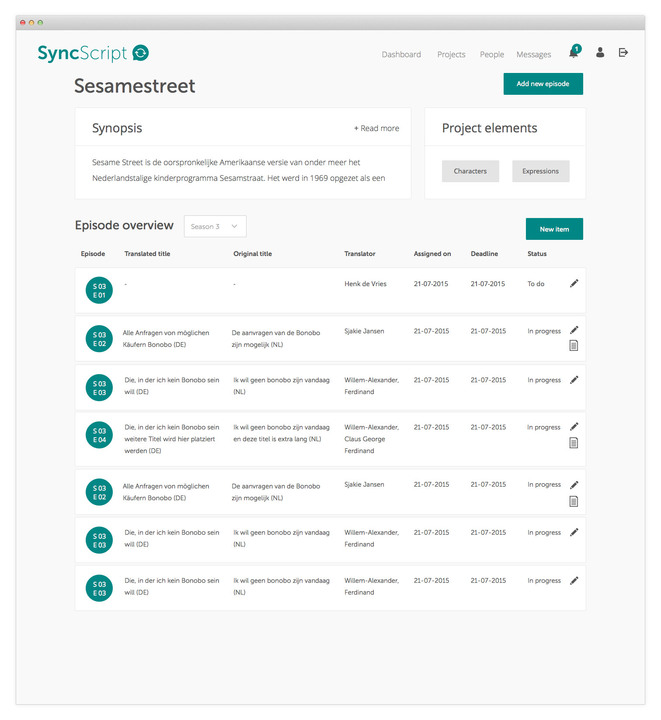Screen dimensions: 661x720
Task: Click the SyncScript logo text
Action: click(82, 53)
